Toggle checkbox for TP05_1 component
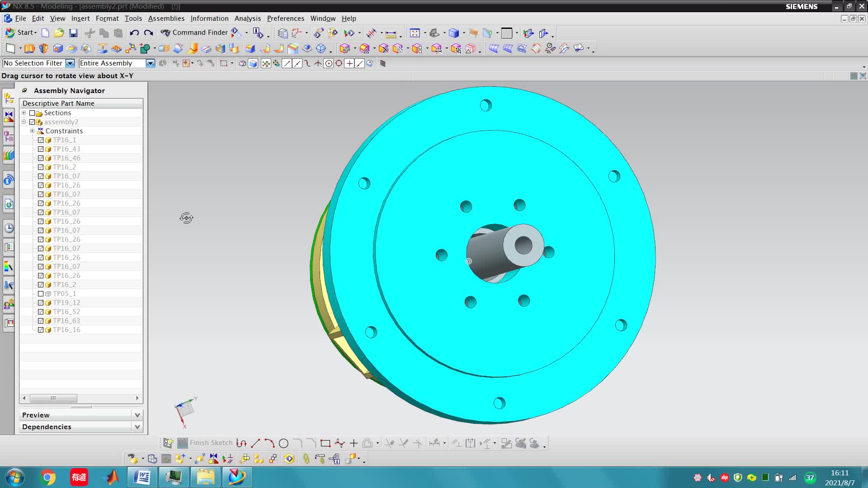This screenshot has height=488, width=868. click(x=41, y=294)
